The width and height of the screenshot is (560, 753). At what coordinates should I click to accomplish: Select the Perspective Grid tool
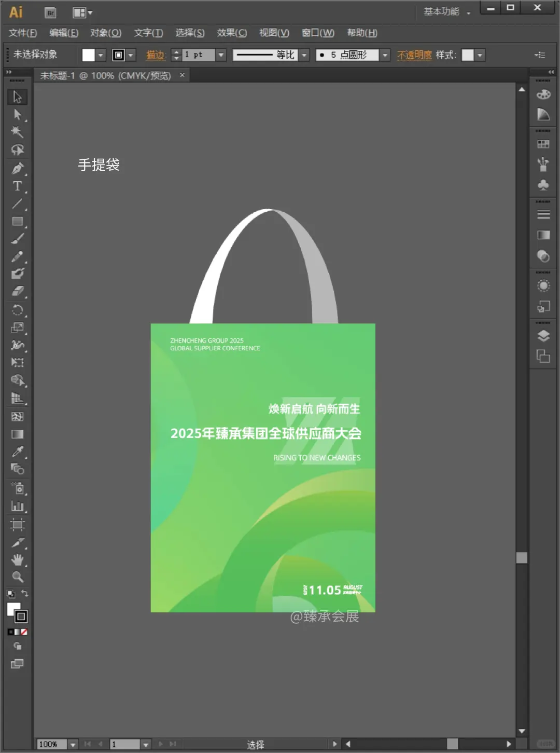tap(17, 399)
